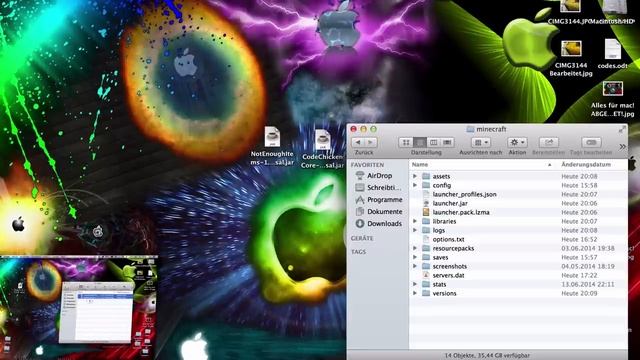The width and height of the screenshot is (640, 360).
Task: Expand the libraries folder
Action: (x=415, y=221)
